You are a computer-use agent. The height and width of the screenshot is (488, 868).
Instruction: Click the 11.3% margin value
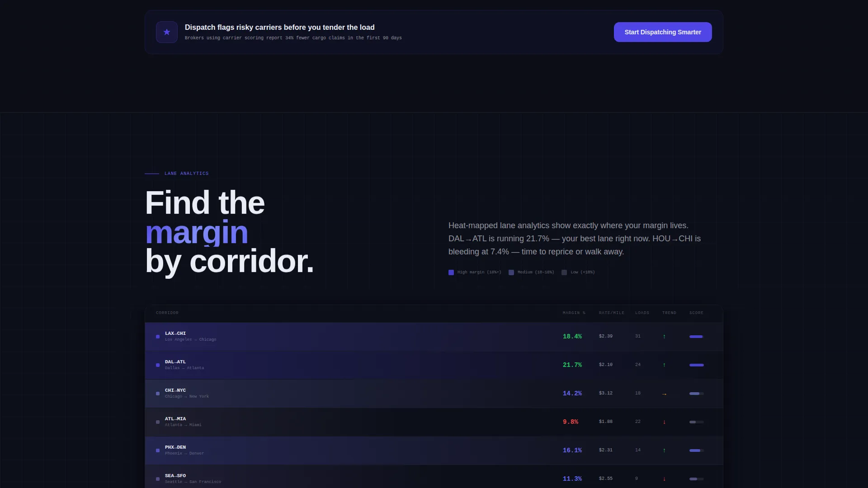pos(572,479)
